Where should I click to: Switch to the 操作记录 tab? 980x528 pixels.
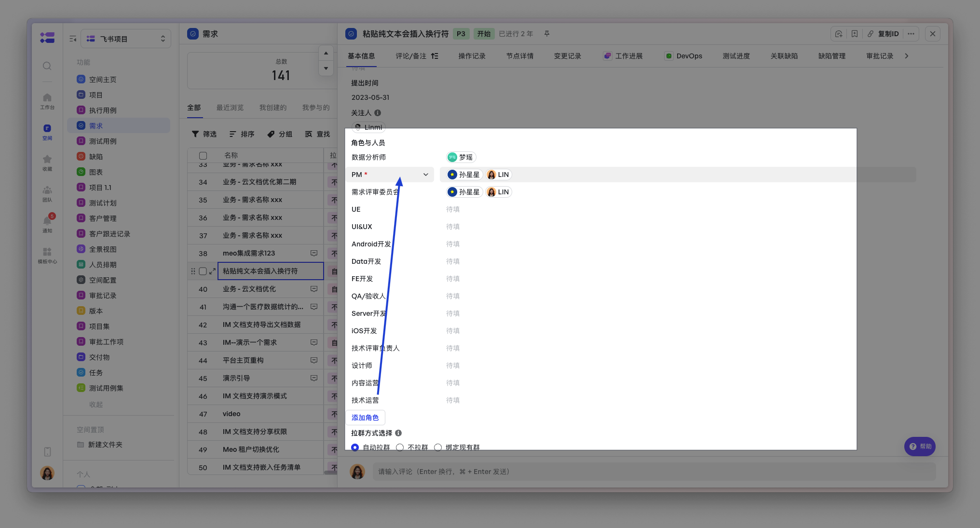click(x=472, y=56)
